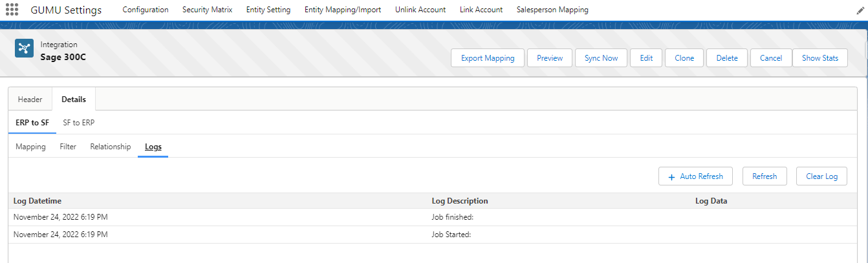Click the Log Datetime column header
Screen dimensions: 868x263
click(38, 201)
